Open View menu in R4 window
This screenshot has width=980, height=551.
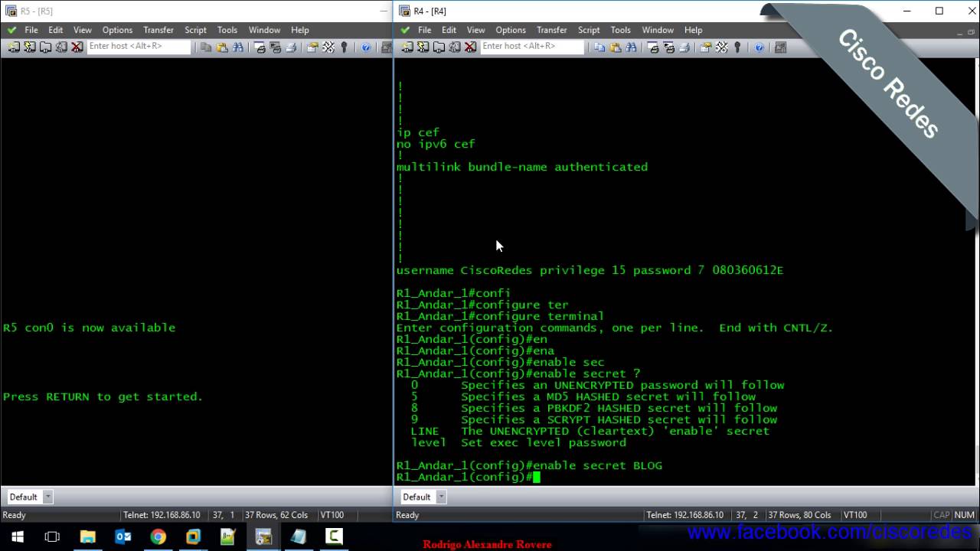tap(475, 30)
